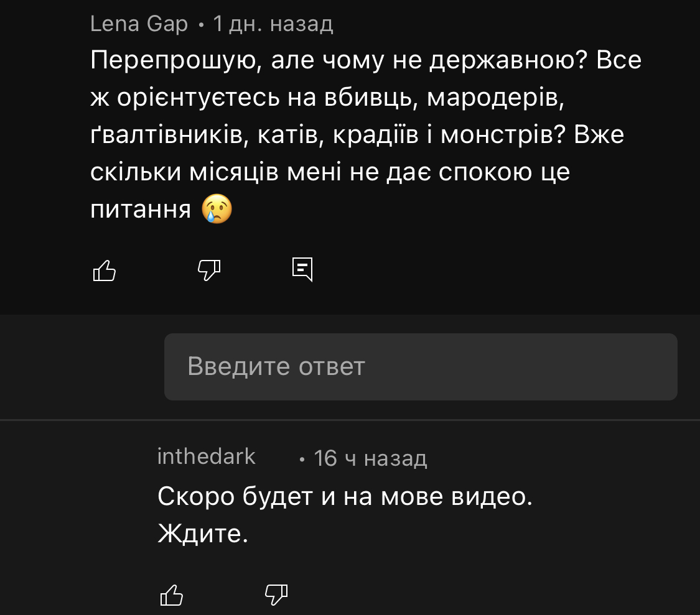Open replies icon under Lena Gap's comment
This screenshot has width=700, height=615.
(x=302, y=269)
